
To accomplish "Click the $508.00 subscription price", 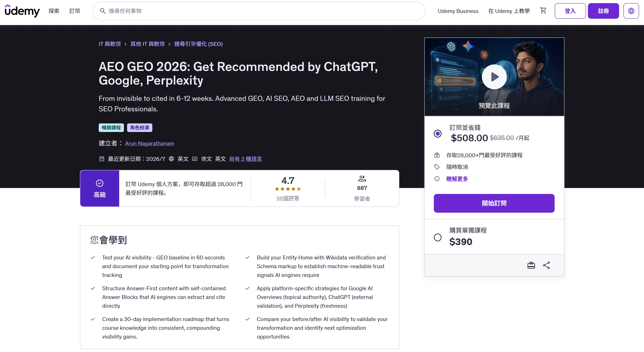I will pyautogui.click(x=469, y=138).
